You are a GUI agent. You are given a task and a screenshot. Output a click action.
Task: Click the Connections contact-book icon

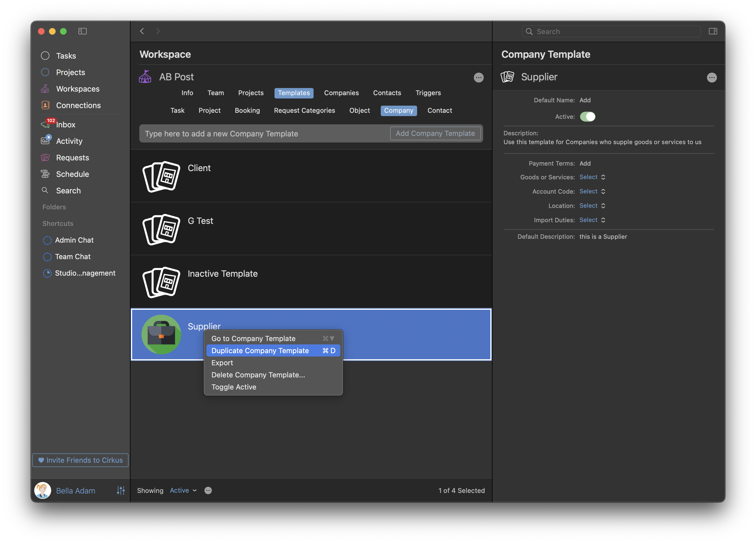[45, 105]
